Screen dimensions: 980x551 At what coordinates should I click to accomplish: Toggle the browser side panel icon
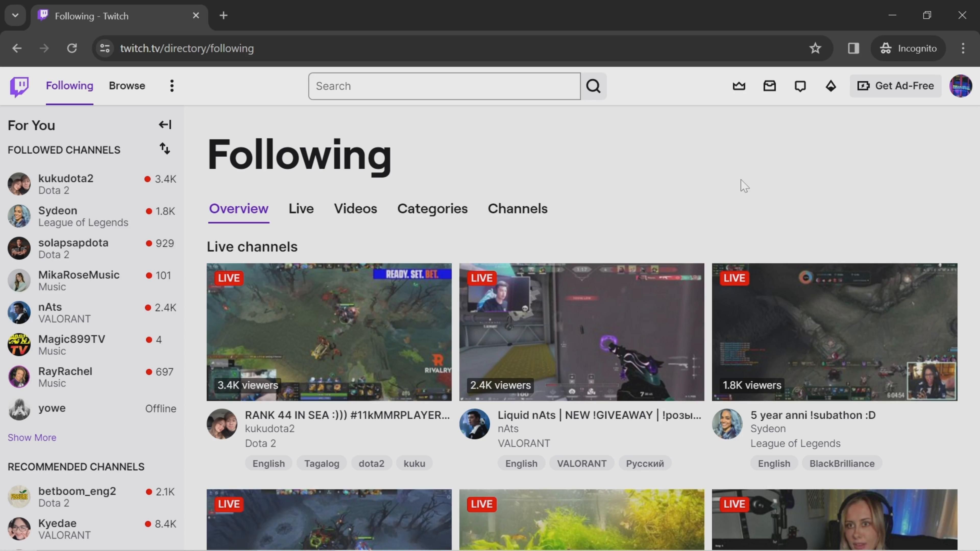coord(853,48)
